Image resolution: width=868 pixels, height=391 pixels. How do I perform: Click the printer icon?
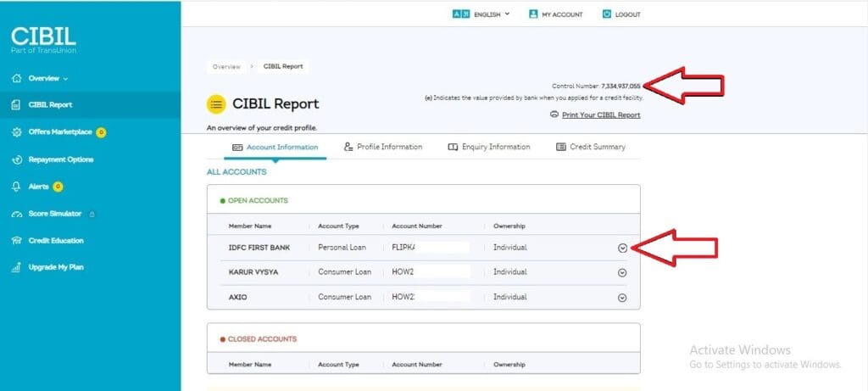[554, 115]
